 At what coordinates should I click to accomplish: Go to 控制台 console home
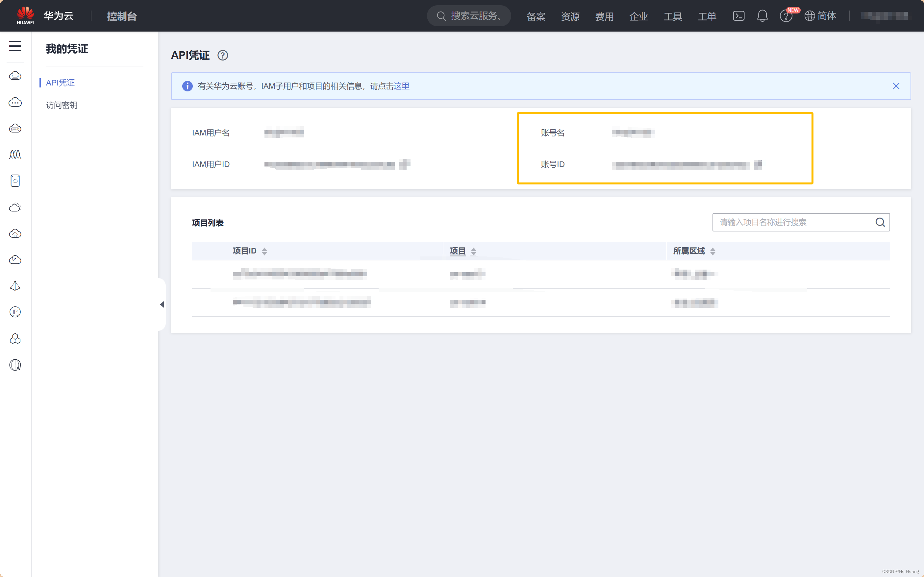[x=121, y=16]
